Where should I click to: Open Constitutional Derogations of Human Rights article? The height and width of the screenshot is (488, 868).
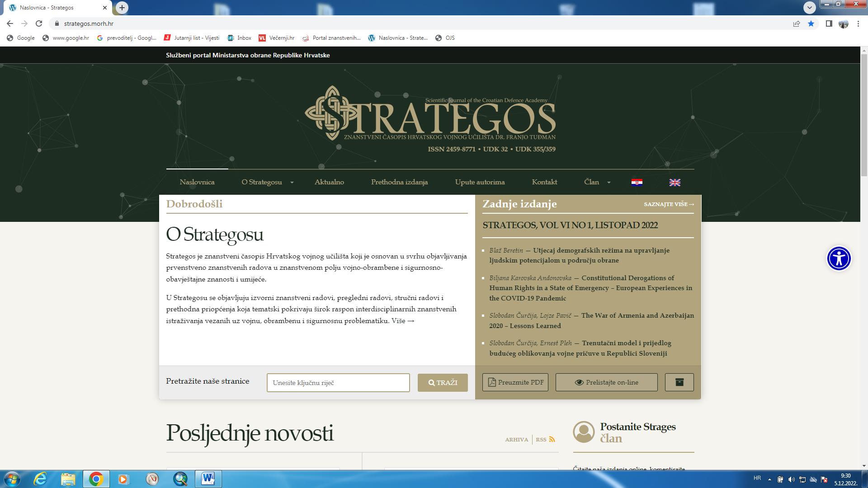coord(590,288)
